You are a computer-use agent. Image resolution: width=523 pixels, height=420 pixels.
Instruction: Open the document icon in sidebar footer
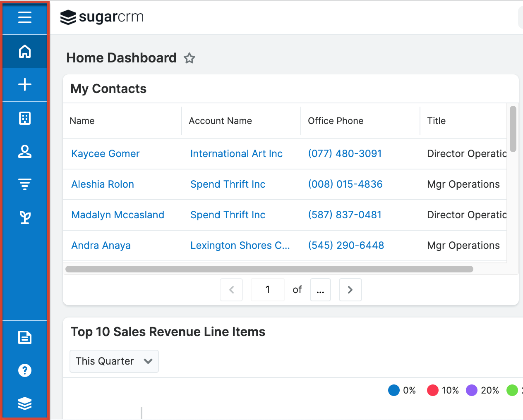25,337
